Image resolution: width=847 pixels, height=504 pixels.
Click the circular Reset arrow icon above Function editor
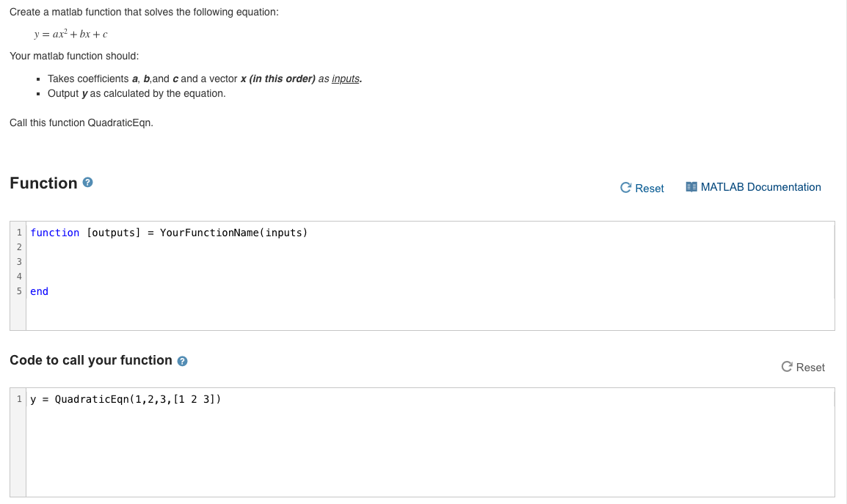pyautogui.click(x=625, y=188)
